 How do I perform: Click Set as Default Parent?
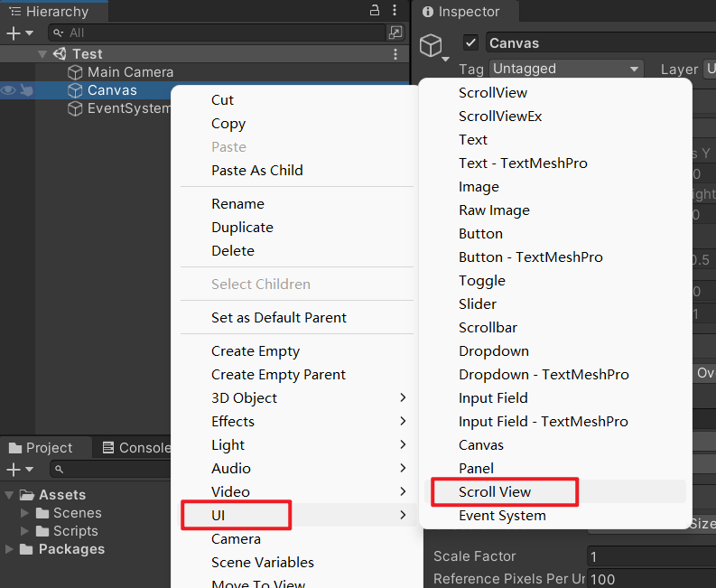pos(279,317)
